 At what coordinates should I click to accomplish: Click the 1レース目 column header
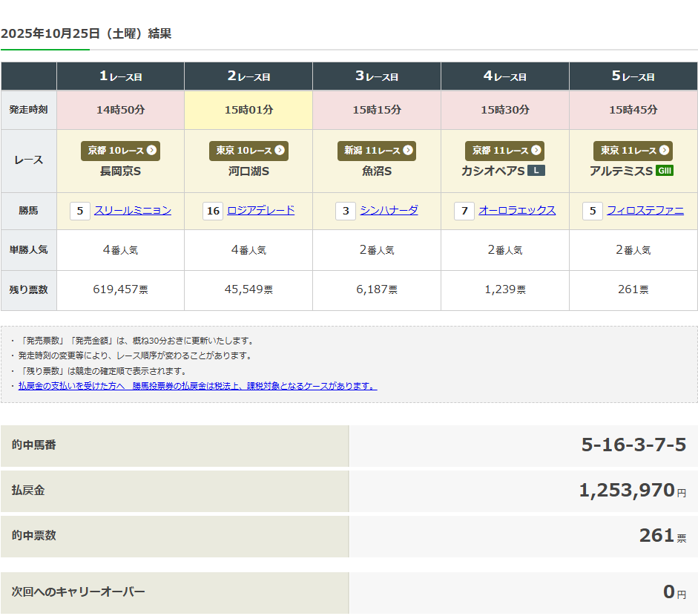tap(120, 76)
